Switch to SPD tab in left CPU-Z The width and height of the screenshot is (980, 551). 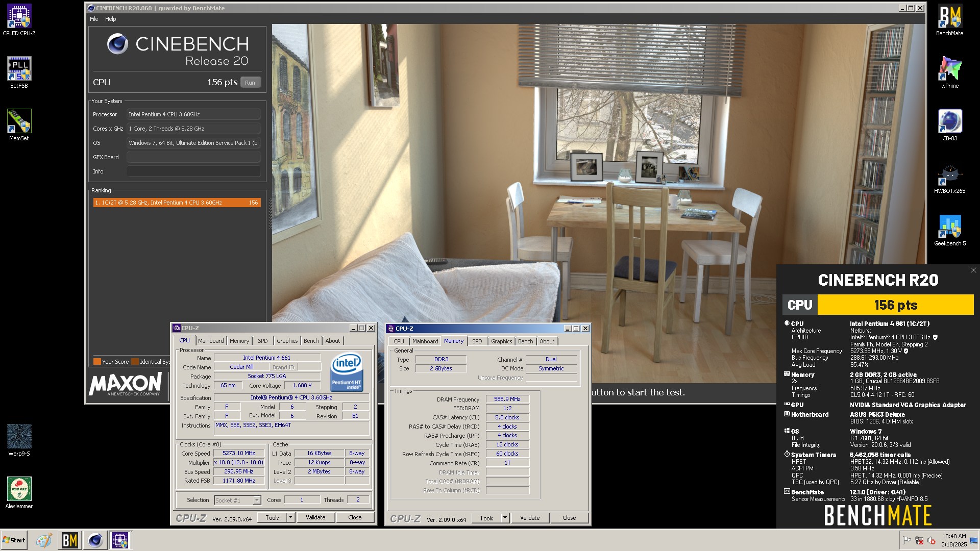click(262, 341)
